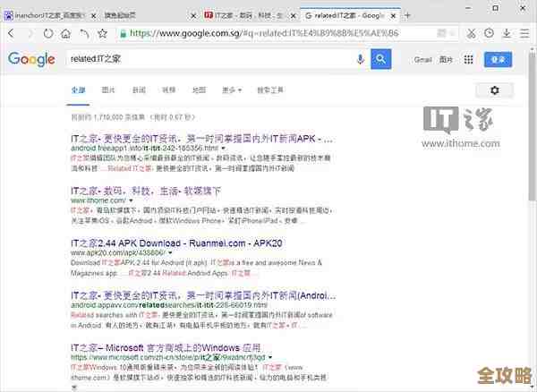Minimize the browser window
Viewport: 537px width, 392px height.
pyautogui.click(x=468, y=7)
